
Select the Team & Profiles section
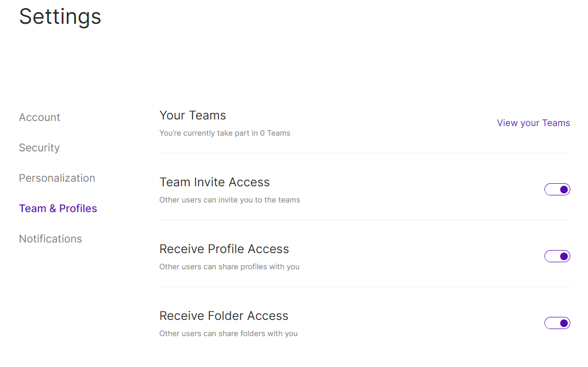point(58,209)
